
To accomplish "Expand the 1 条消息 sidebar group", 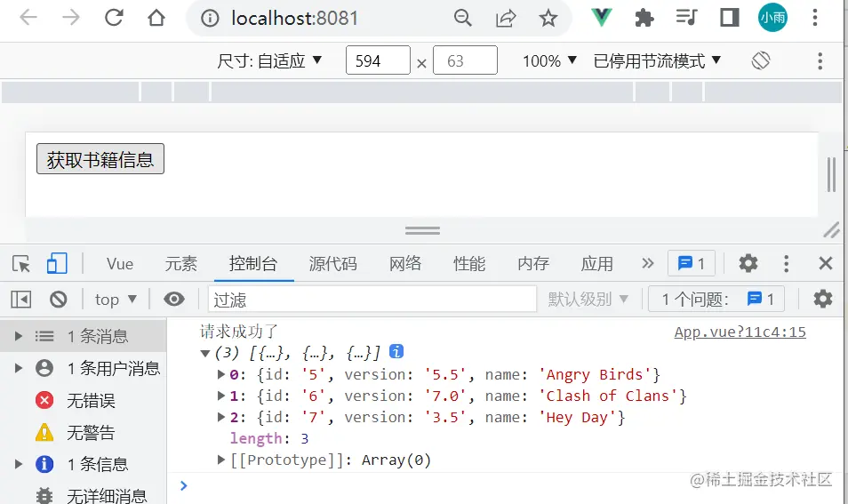I will coord(19,336).
